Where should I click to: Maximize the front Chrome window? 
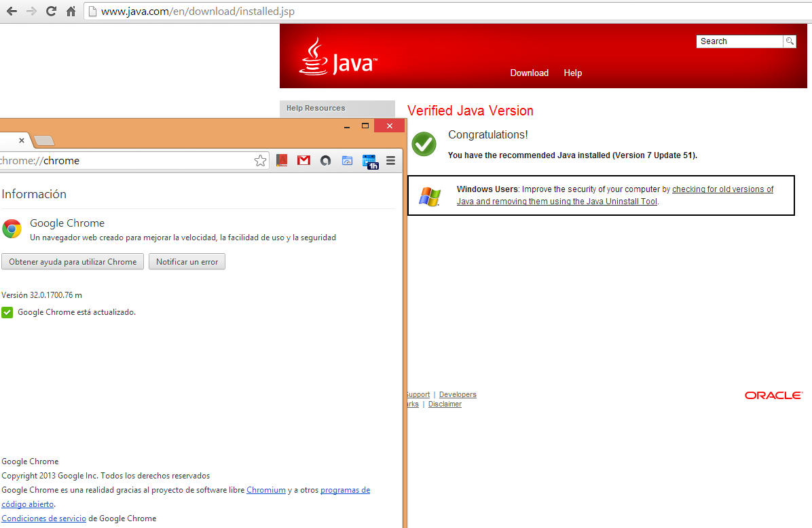365,126
